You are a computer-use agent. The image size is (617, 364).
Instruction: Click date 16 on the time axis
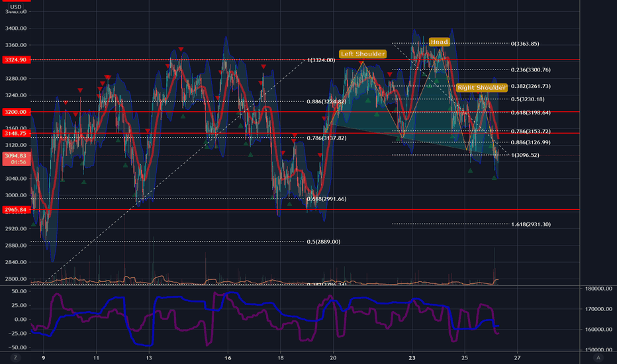click(x=228, y=357)
